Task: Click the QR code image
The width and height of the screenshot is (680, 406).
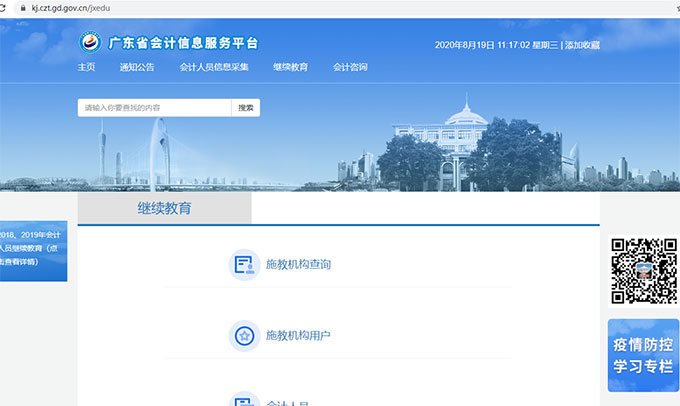Action: (643, 270)
